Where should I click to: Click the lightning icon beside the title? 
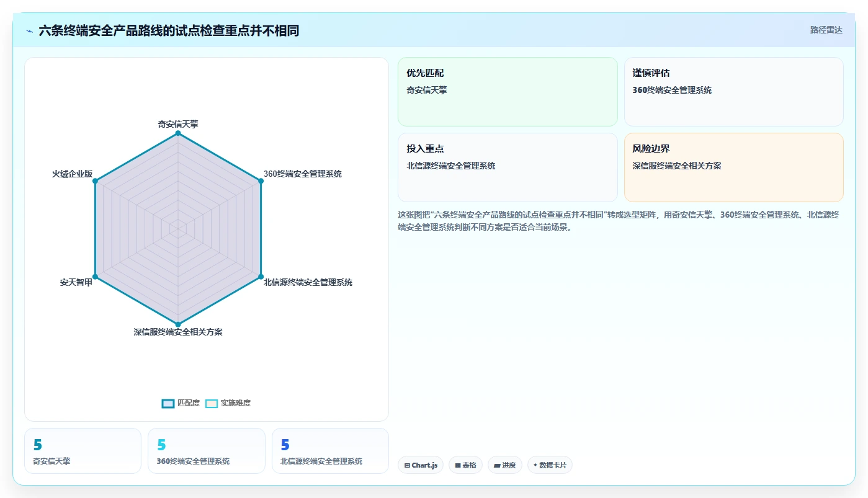pyautogui.click(x=29, y=31)
